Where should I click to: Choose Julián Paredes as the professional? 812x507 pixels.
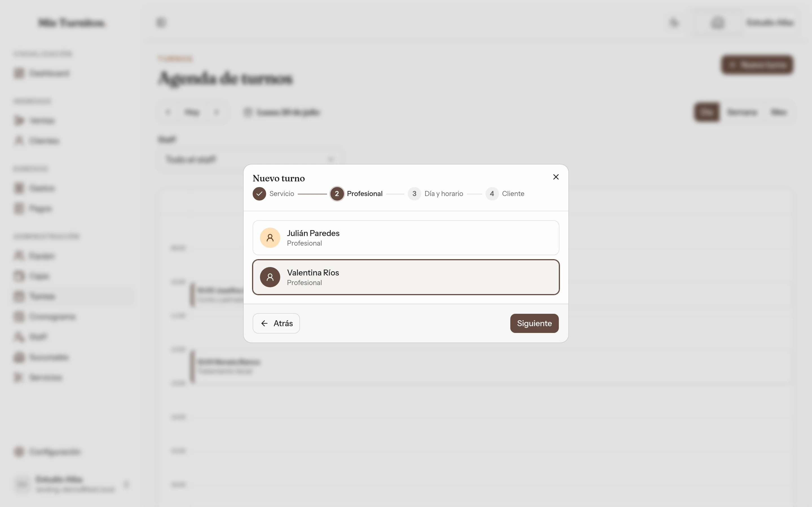coord(406,238)
